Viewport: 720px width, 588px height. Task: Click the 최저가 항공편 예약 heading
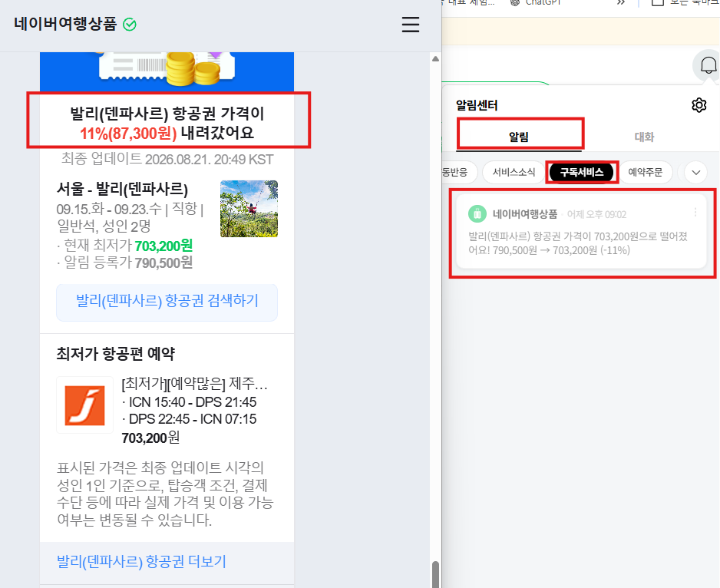116,354
